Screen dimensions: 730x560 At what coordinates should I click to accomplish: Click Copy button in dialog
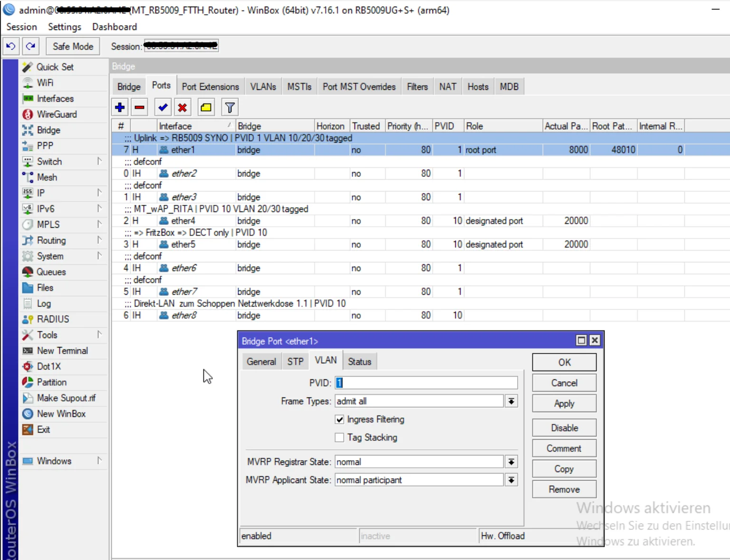click(564, 469)
